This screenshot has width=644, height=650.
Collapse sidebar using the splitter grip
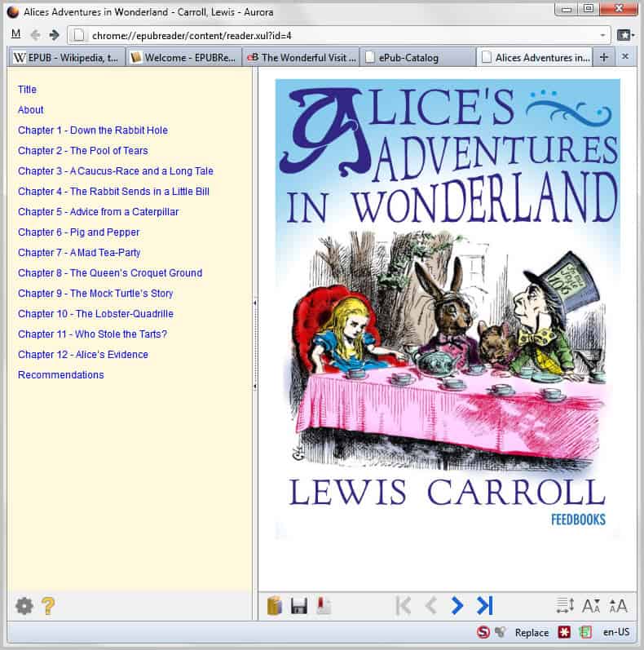[255, 344]
